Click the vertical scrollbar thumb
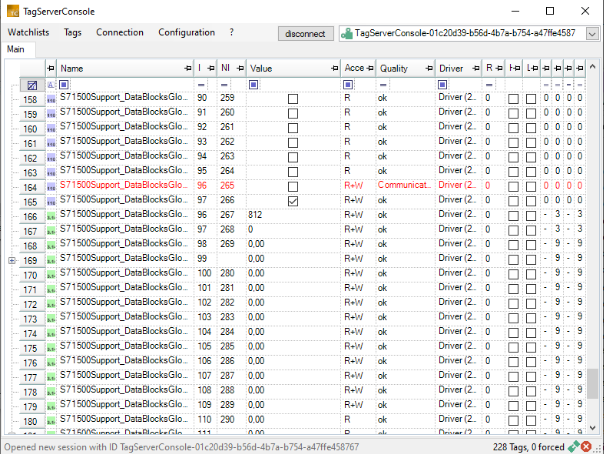604x455 pixels. 592,384
